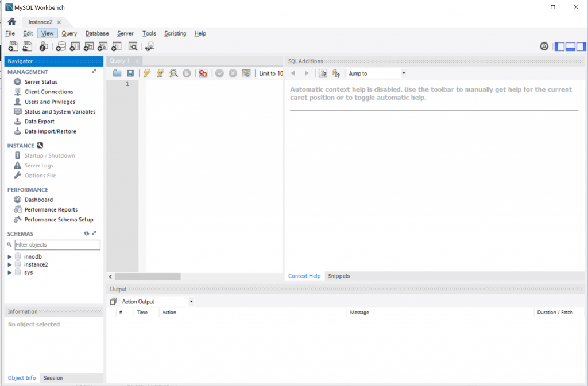Expand the Schemas section with arrows icon
The height and width of the screenshot is (386, 588).
coord(94,233)
